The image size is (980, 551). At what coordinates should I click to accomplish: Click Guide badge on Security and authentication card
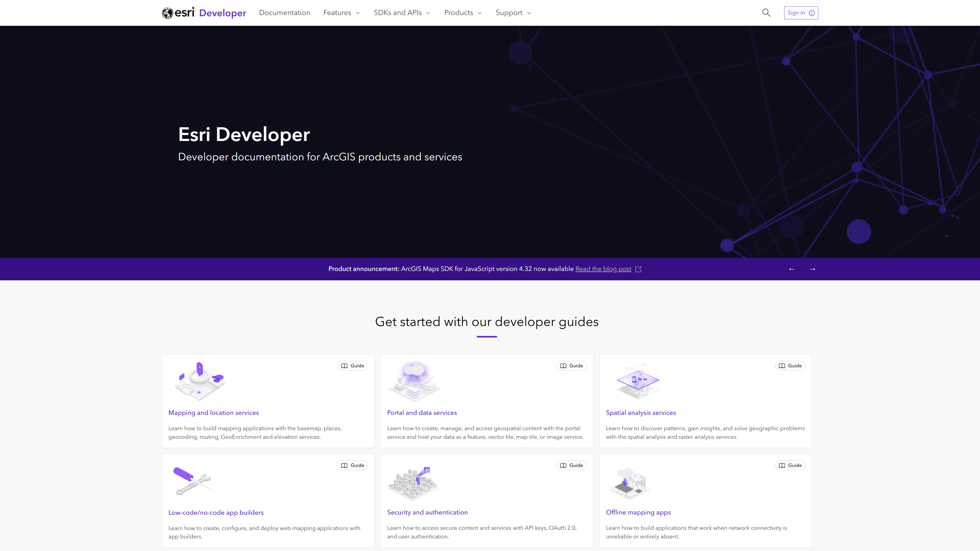pyautogui.click(x=571, y=465)
